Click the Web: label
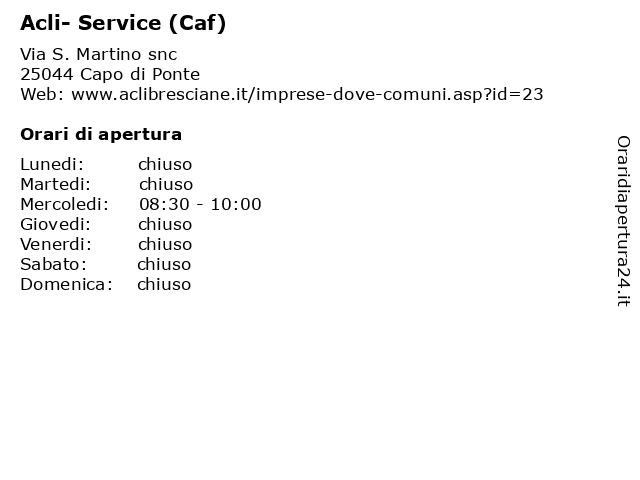640x480 pixels. click(x=42, y=94)
